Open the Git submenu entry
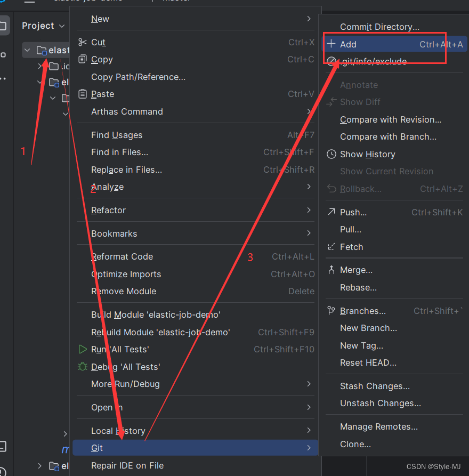 point(196,448)
